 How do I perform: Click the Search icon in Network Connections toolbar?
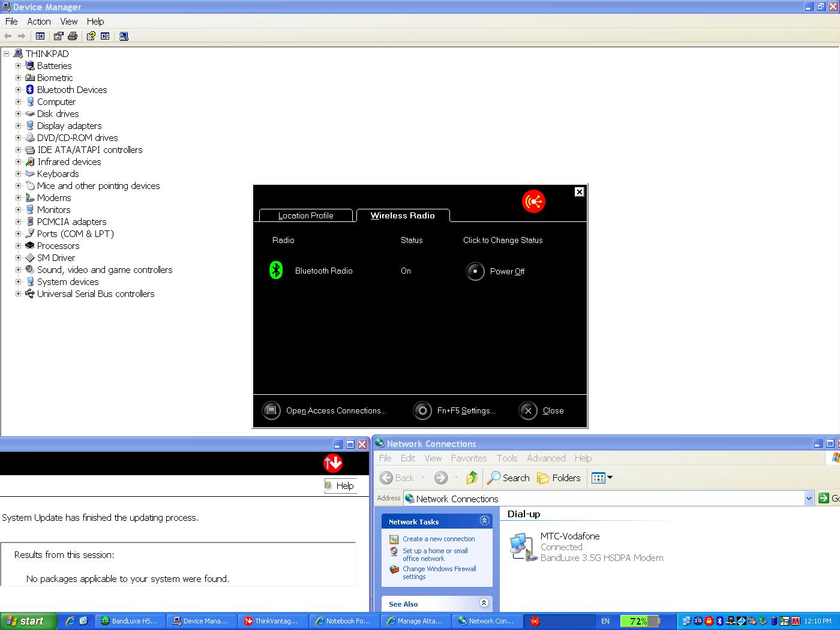click(x=494, y=478)
